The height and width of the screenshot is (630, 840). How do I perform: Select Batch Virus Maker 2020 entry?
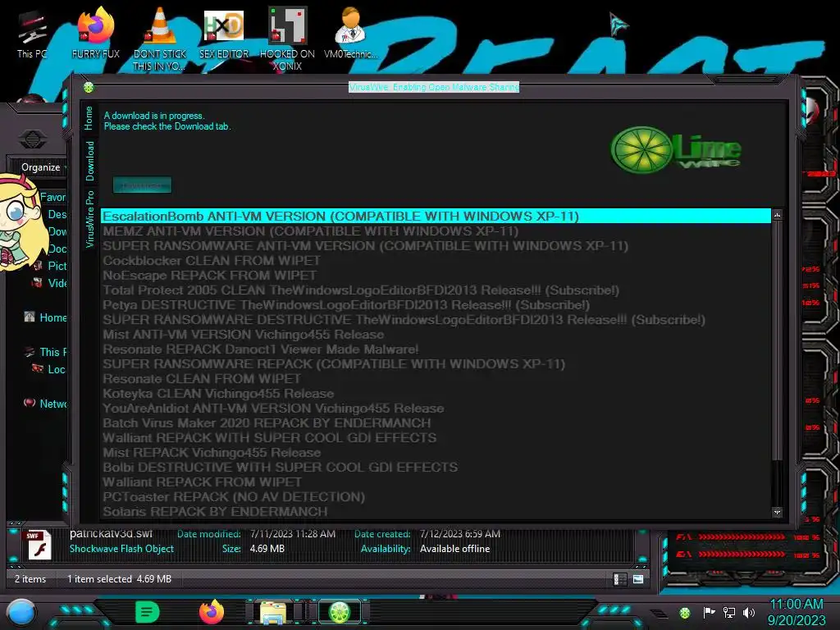pyautogui.click(x=436, y=423)
